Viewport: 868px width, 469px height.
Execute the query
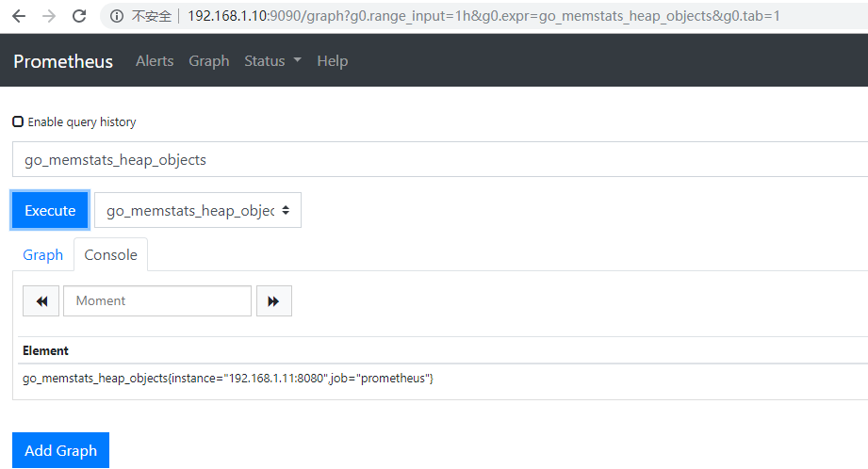point(50,211)
